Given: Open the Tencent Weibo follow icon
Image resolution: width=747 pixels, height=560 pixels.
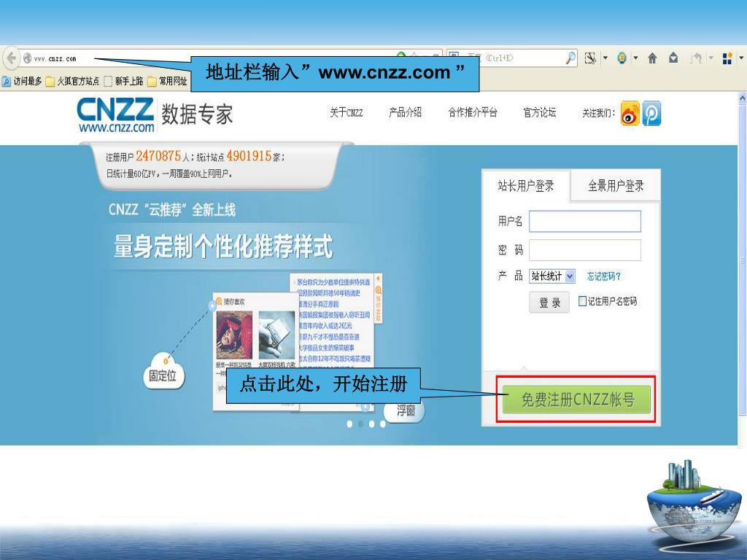Looking at the screenshot, I should 651,113.
